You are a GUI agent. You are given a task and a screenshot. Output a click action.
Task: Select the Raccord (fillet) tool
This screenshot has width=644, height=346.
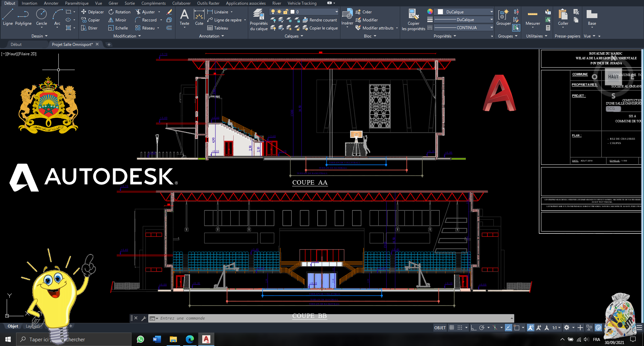point(146,20)
